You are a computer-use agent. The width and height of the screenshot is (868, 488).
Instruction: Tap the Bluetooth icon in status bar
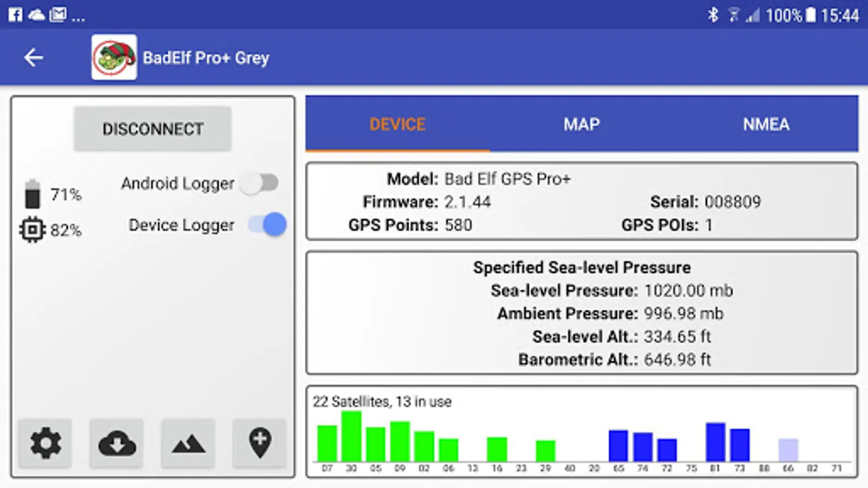pyautogui.click(x=713, y=15)
